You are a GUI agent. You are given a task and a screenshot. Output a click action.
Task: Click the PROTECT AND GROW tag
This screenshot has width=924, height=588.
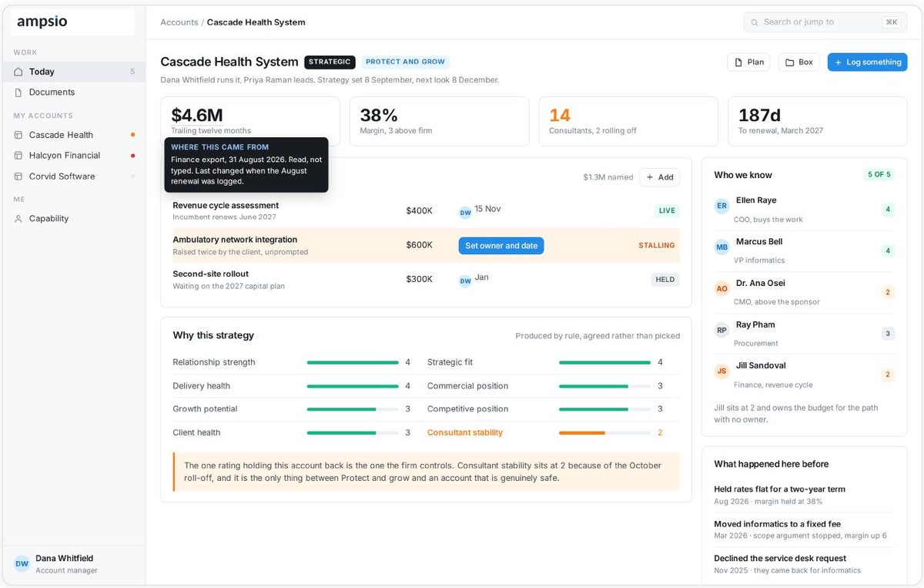point(405,62)
